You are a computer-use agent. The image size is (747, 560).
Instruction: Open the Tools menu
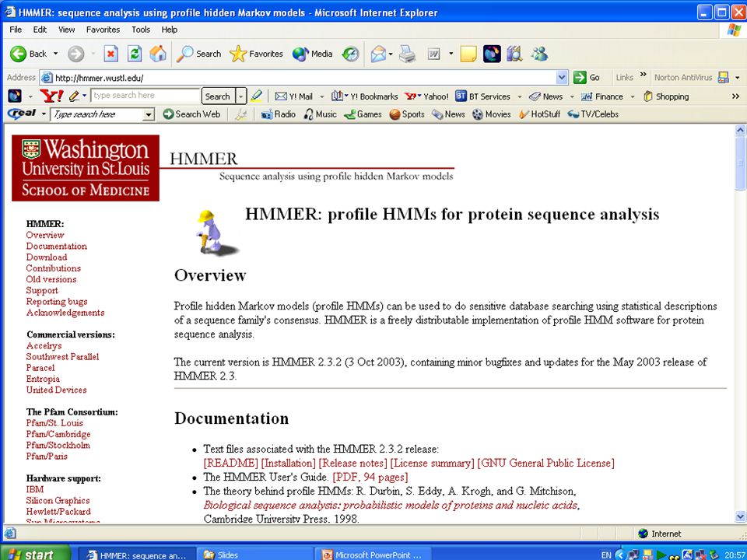point(141,30)
